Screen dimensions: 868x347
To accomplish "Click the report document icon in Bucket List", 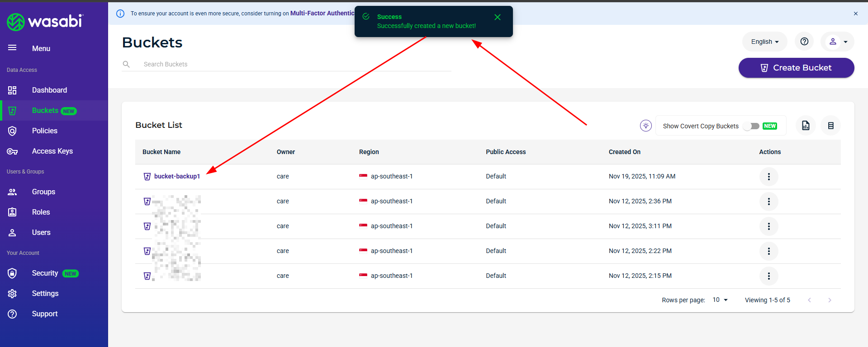I will tap(806, 126).
